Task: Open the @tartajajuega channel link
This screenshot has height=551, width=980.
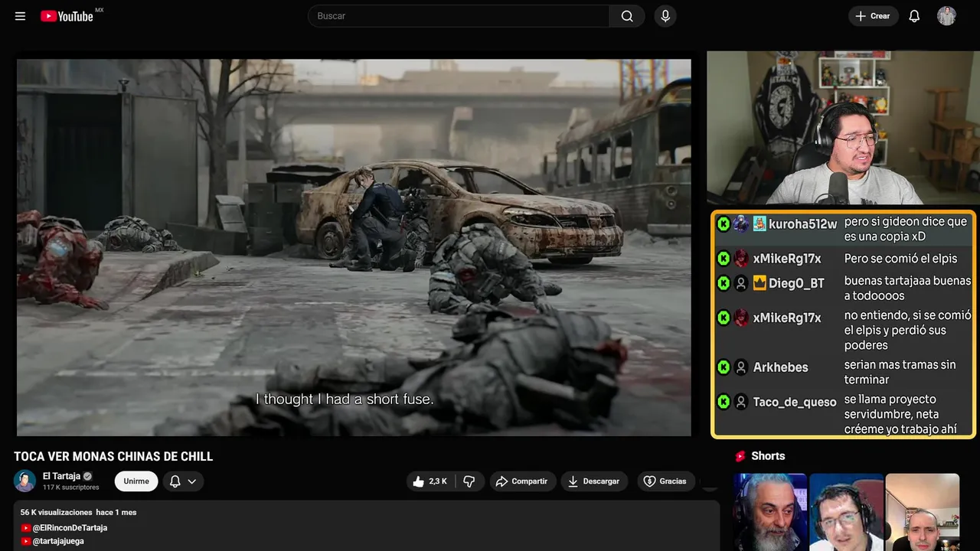Action: (58, 541)
